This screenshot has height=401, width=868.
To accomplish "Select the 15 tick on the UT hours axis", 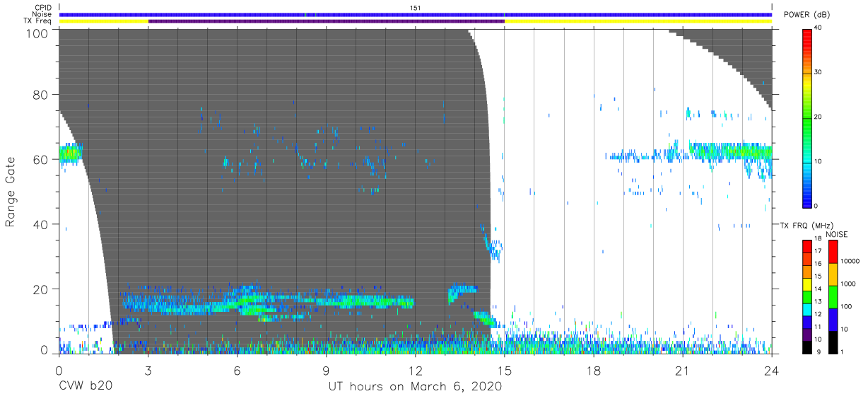I will tap(504, 370).
